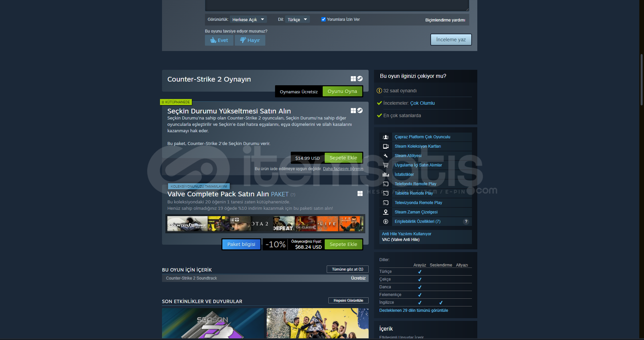644x340 pixels.
Task: Click the İnceleme yaz button
Action: point(451,40)
